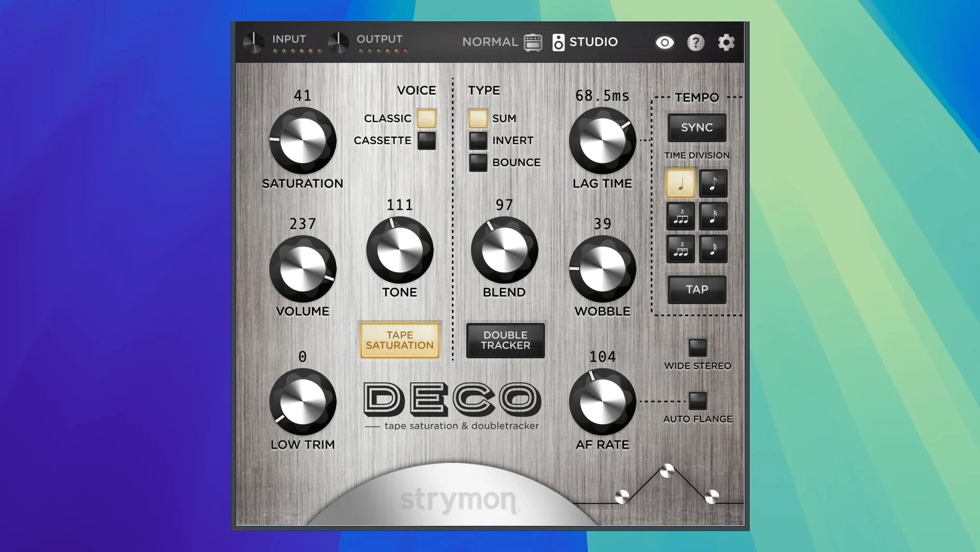Click the WOBBLE knob
Viewport: 980px width, 552px height.
(x=602, y=268)
